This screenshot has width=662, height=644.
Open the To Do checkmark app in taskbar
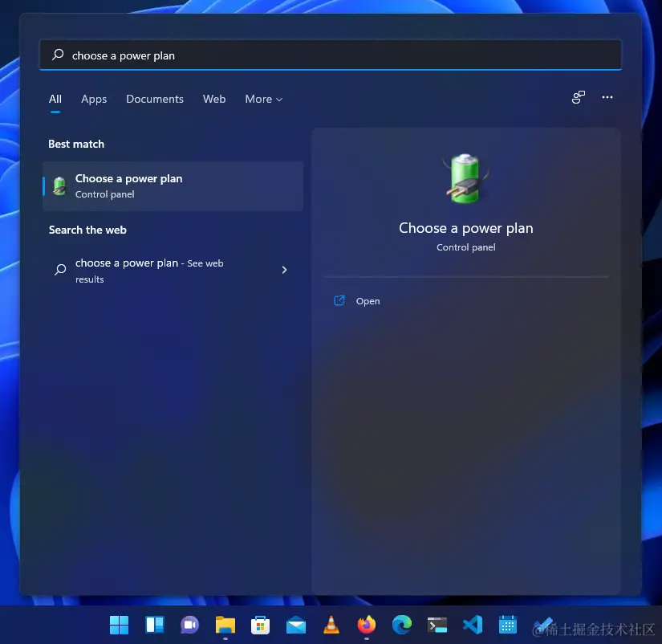(x=542, y=625)
